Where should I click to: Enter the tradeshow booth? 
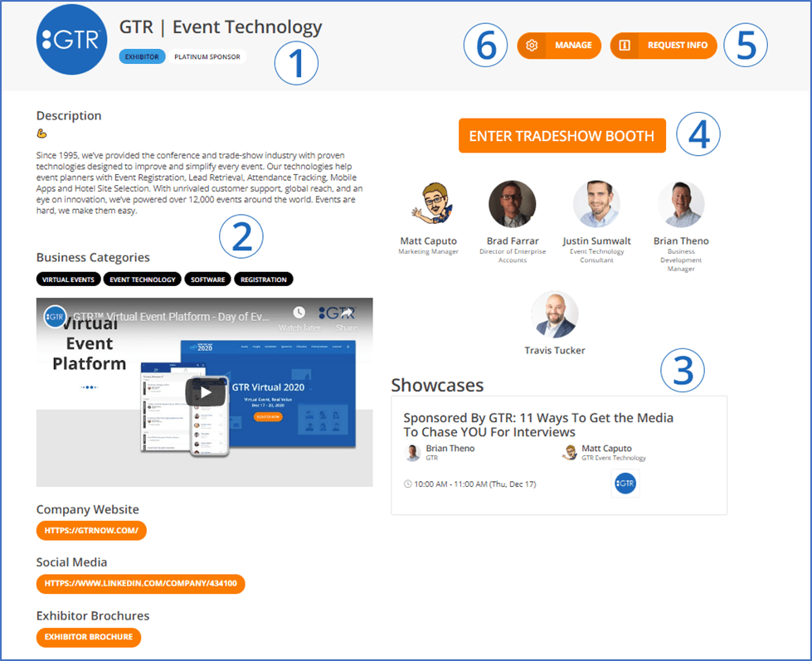(562, 136)
